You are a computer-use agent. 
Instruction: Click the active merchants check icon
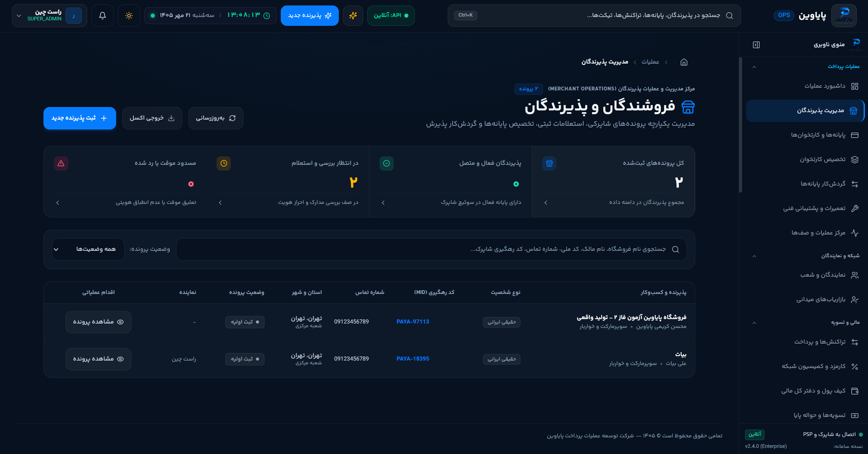pyautogui.click(x=386, y=163)
